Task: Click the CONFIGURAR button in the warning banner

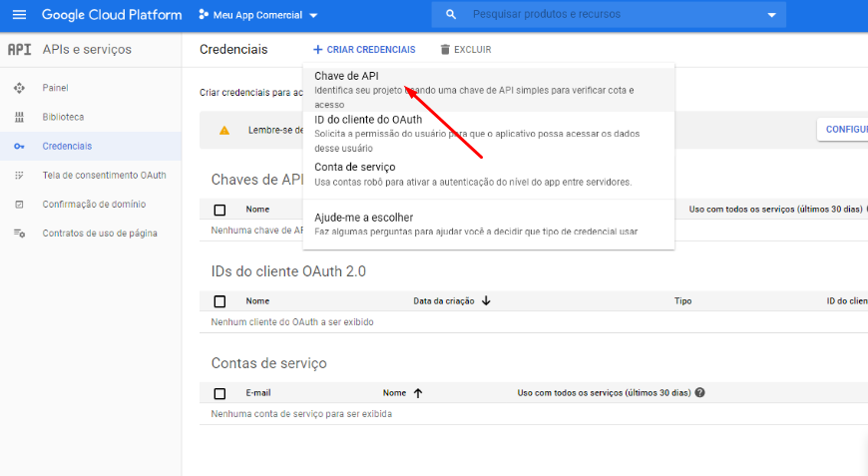Action: pyautogui.click(x=843, y=130)
